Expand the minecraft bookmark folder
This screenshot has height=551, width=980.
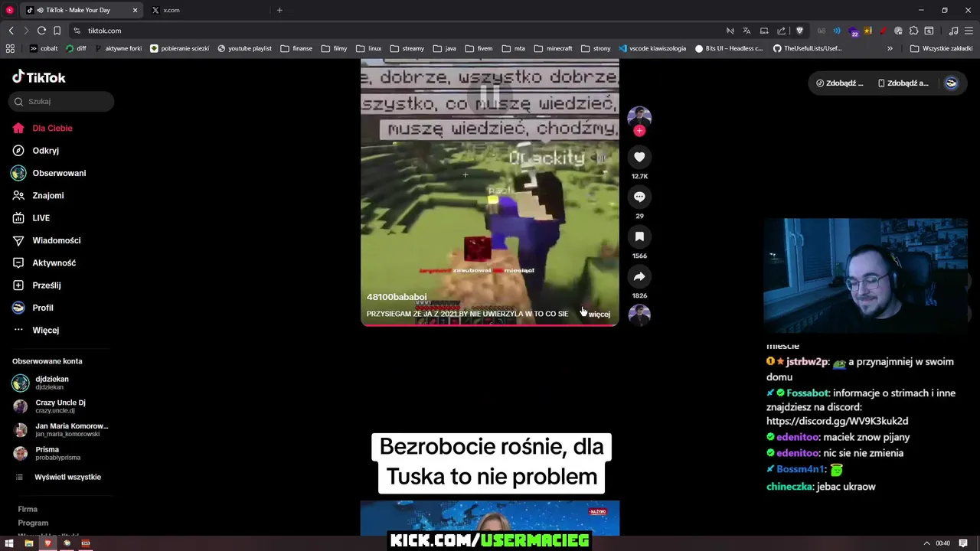coord(553,48)
